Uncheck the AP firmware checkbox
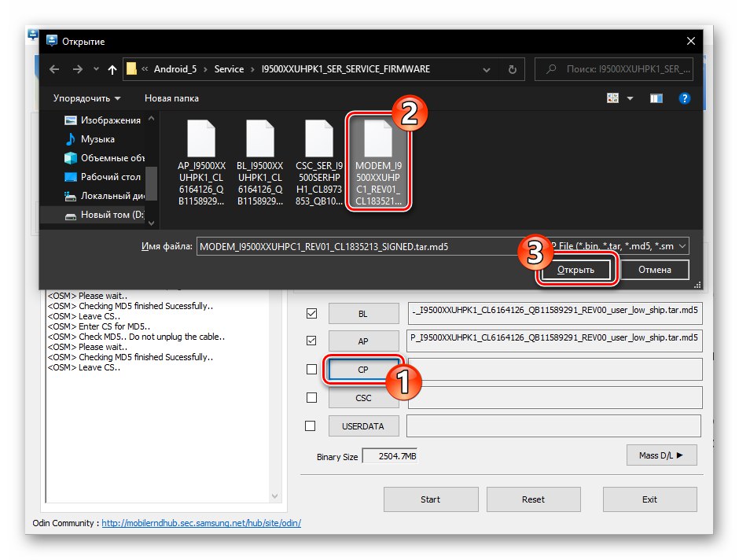Viewport: 739px width, 560px height. pos(311,341)
